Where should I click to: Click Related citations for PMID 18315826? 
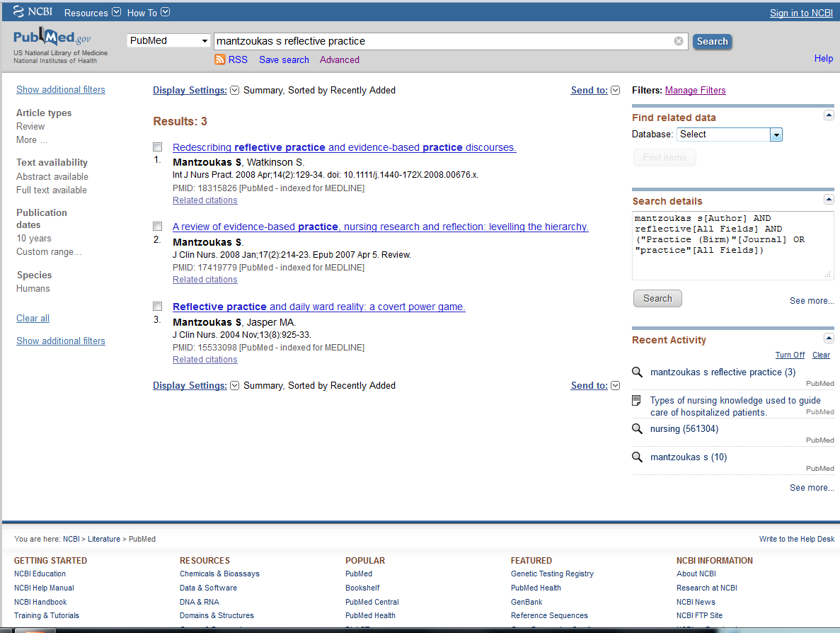tap(205, 200)
